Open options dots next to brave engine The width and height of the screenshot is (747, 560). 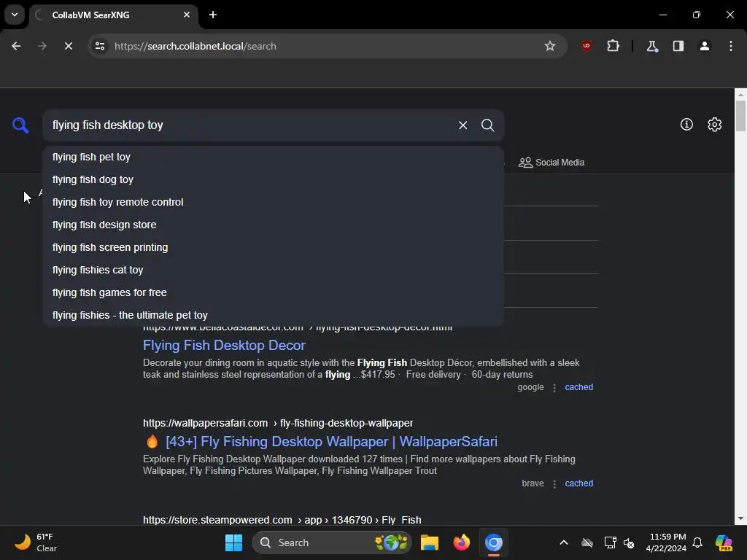[x=554, y=484]
